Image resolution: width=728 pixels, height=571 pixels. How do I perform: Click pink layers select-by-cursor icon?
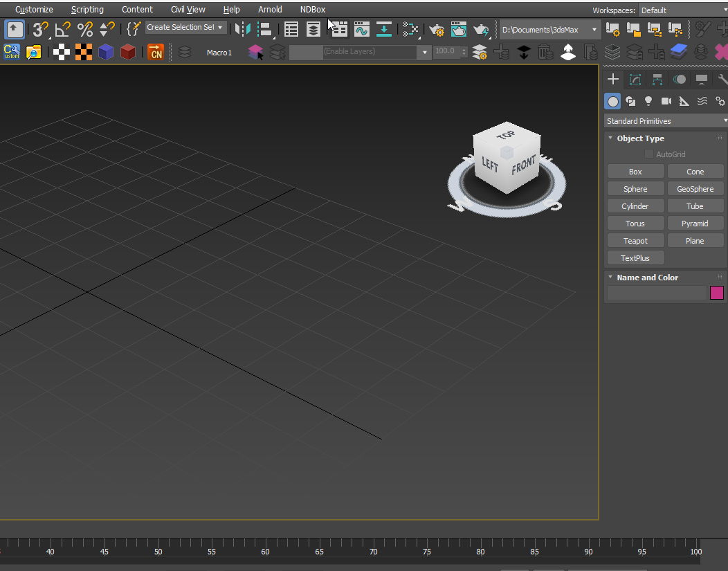[x=255, y=52]
